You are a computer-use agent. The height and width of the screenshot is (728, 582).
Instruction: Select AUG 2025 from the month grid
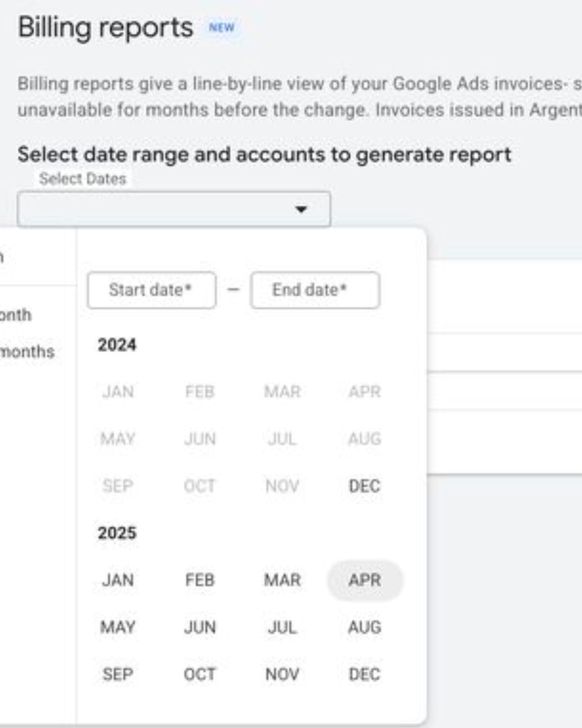(x=365, y=627)
